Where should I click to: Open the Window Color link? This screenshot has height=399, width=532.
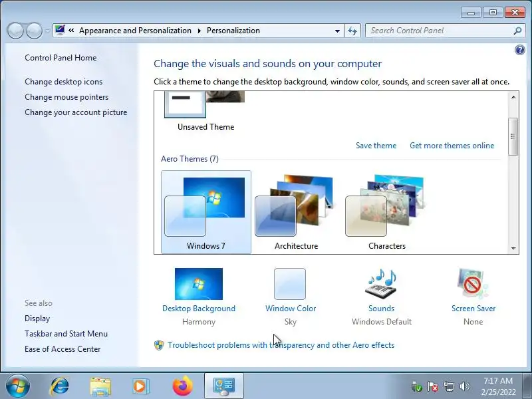[291, 309]
